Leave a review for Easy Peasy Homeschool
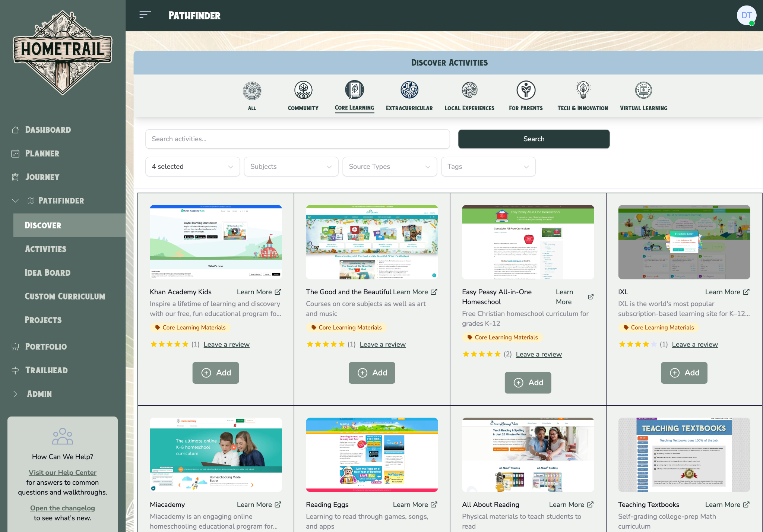This screenshot has width=763, height=532. coord(539,354)
